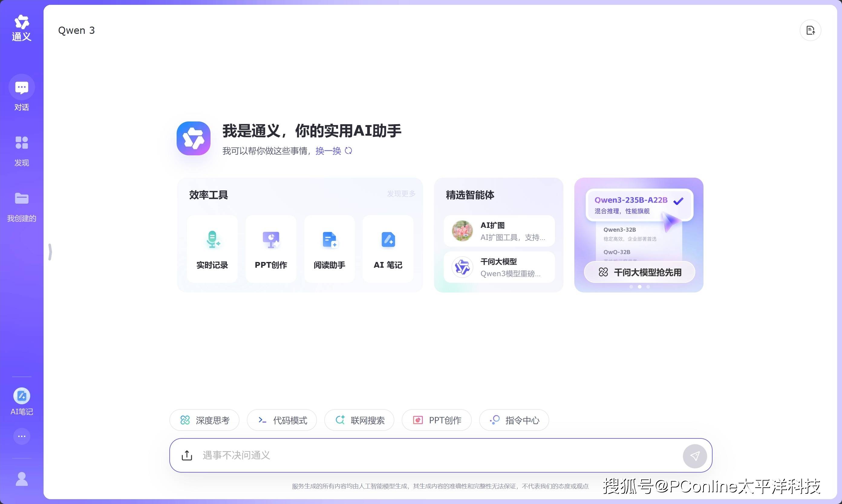Open the 对话 chat section
The image size is (842, 504).
point(21,93)
